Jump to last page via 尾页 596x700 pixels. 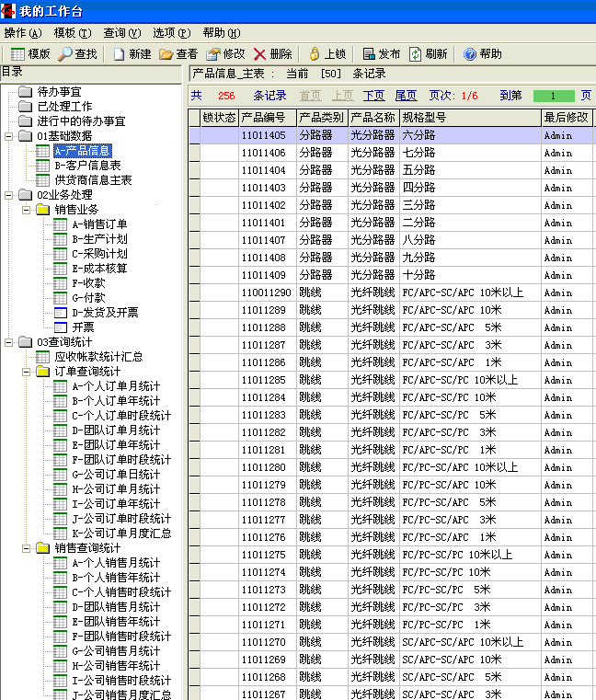point(406,96)
